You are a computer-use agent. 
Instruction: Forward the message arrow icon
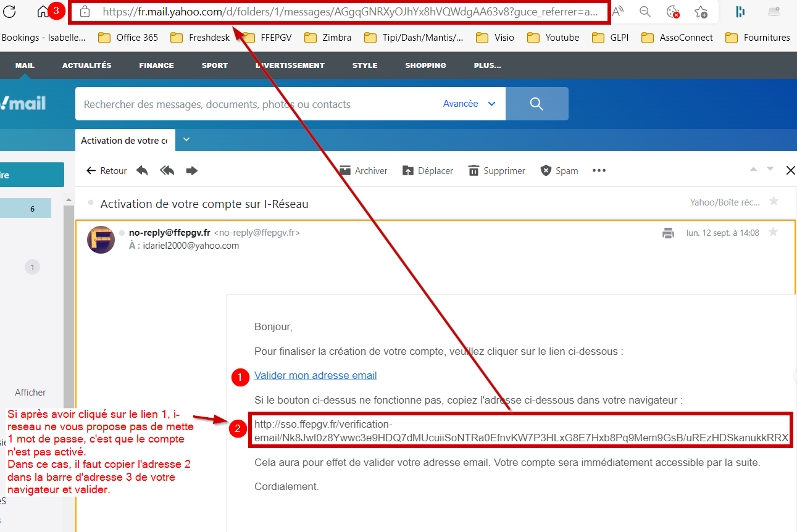pyautogui.click(x=192, y=171)
